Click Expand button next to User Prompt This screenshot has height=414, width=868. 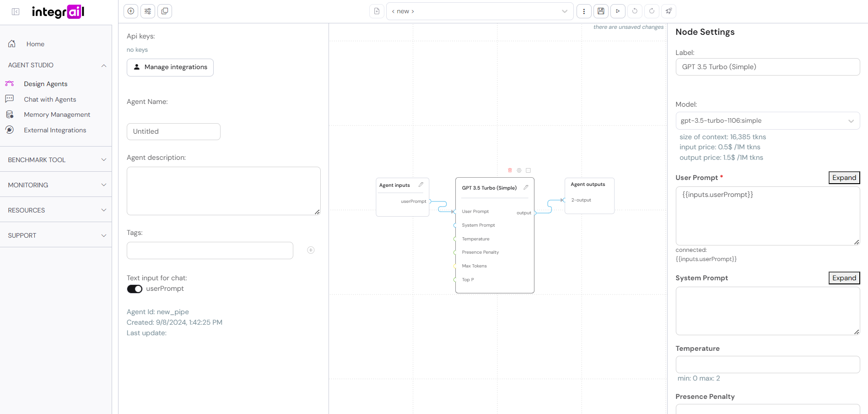pos(844,178)
